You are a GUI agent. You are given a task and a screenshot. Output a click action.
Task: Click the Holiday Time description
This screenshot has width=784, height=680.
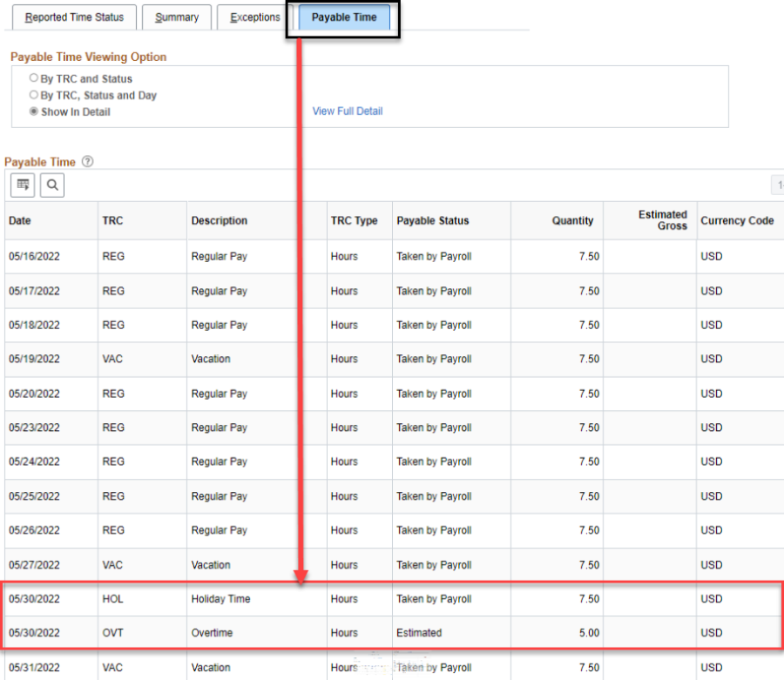click(x=220, y=598)
